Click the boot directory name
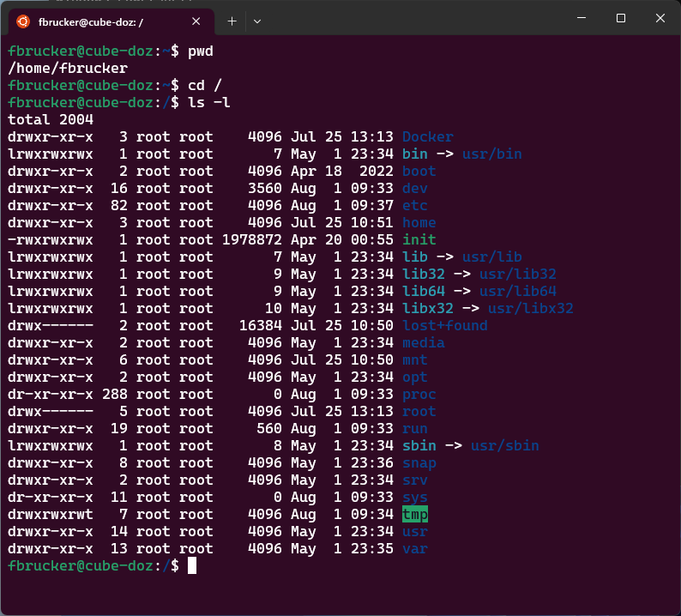This screenshot has height=616, width=681. (419, 172)
